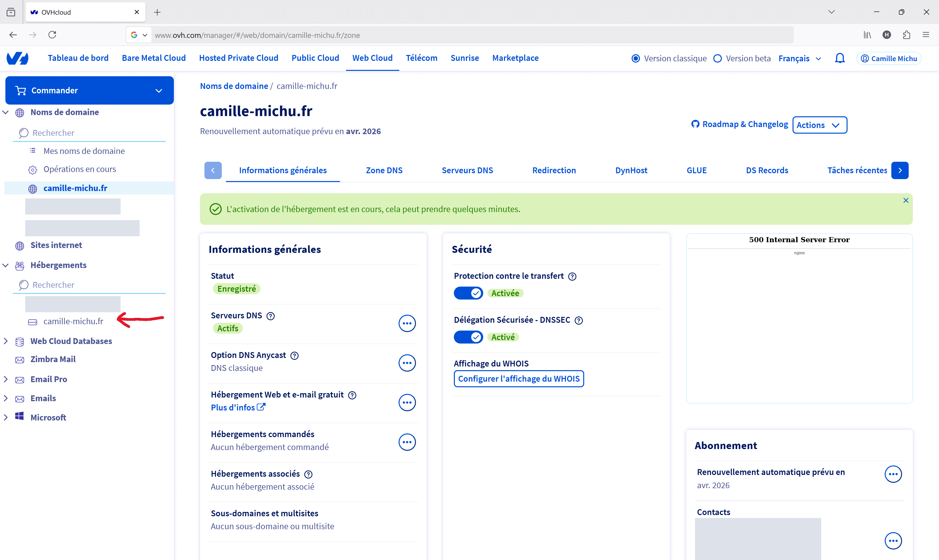This screenshot has width=939, height=560.
Task: Click the OVHcloud logo
Action: click(18, 58)
